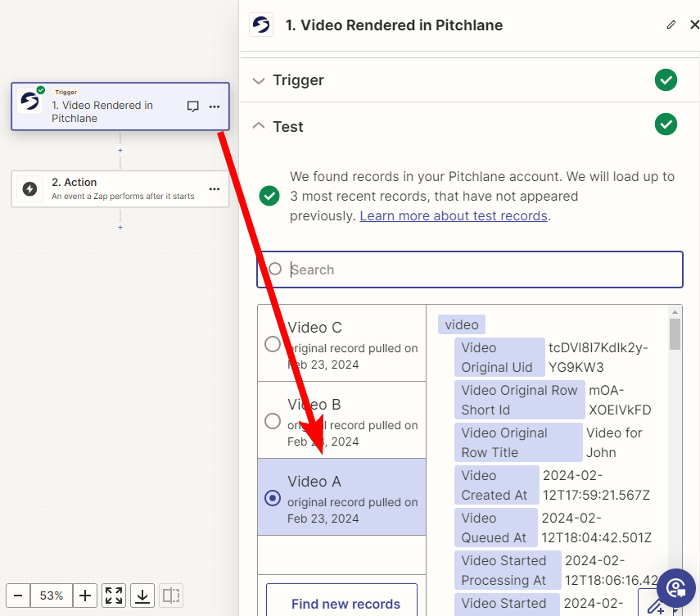
Task: Open three-dot menu on Action step
Action: (x=215, y=189)
